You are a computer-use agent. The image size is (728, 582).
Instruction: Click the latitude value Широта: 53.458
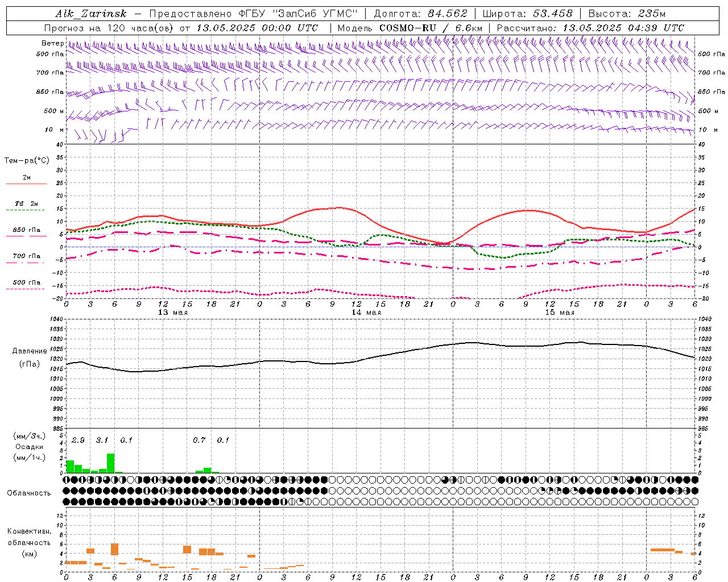(527, 14)
